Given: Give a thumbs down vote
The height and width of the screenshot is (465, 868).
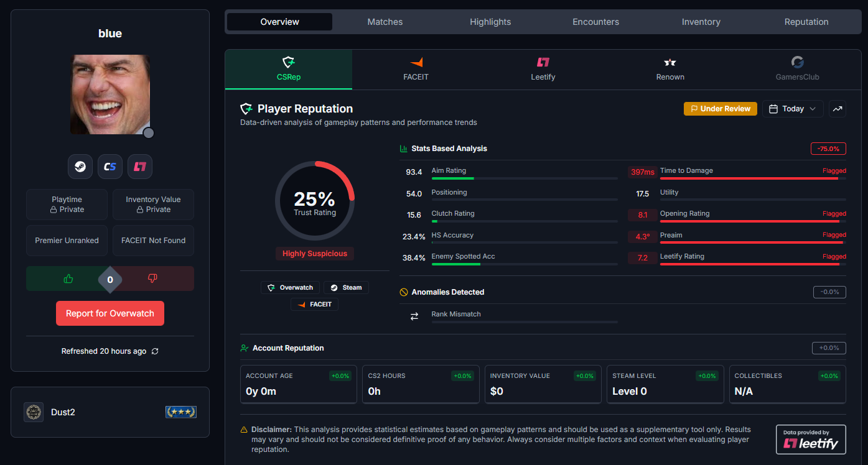Looking at the screenshot, I should pos(152,279).
